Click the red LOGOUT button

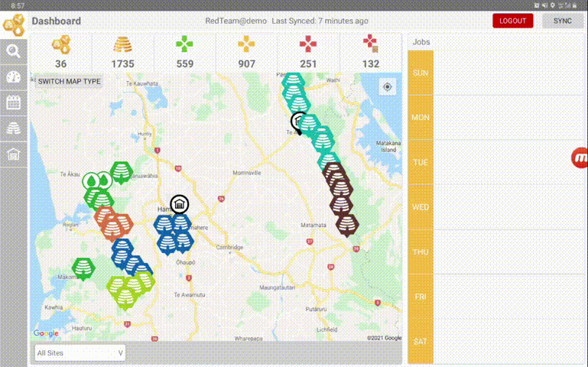(512, 21)
